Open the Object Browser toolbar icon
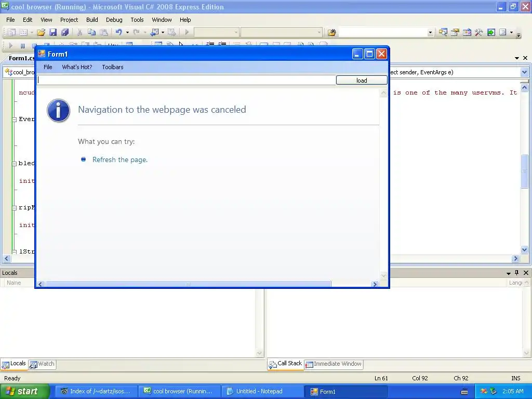This screenshot has width=532, height=399. pyautogui.click(x=467, y=32)
